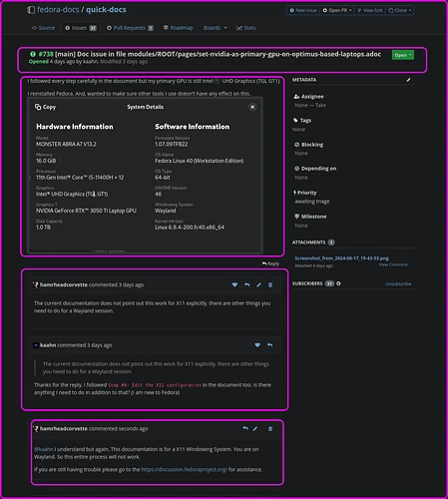Expand the green Open status dropdown
This screenshot has width=448, height=499.
[x=403, y=55]
